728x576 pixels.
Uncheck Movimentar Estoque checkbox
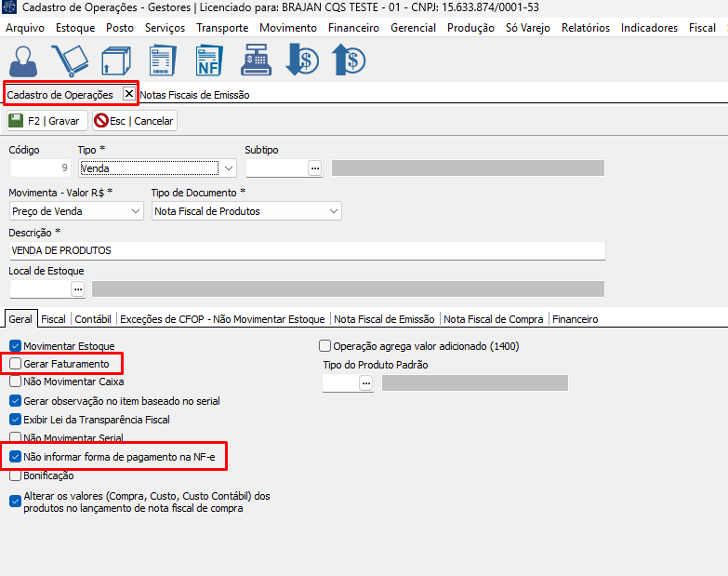(x=15, y=345)
